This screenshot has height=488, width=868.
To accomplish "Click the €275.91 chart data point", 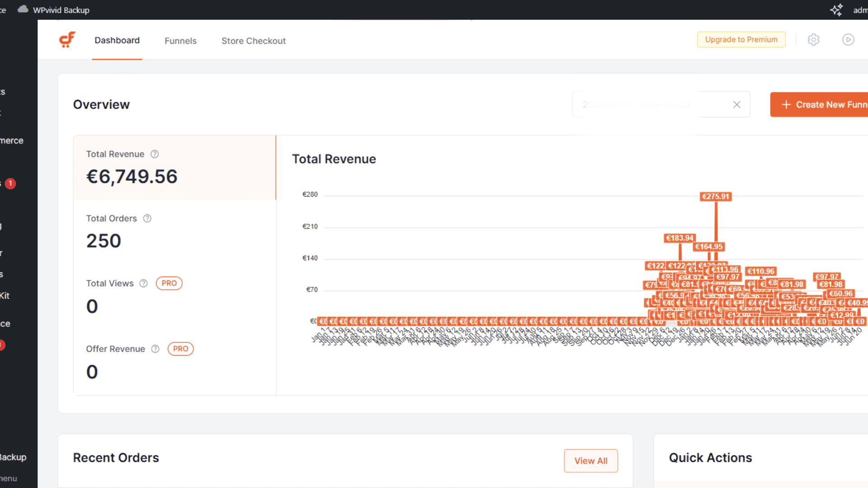I will click(716, 197).
